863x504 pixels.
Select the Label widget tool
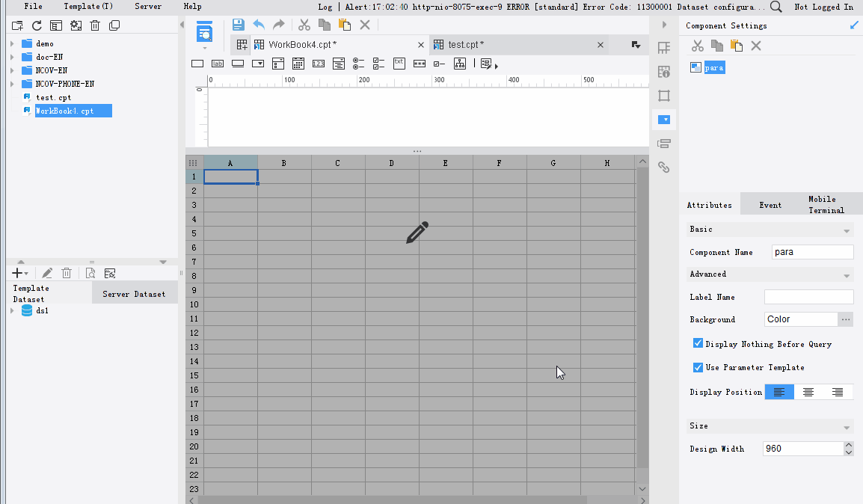point(218,64)
